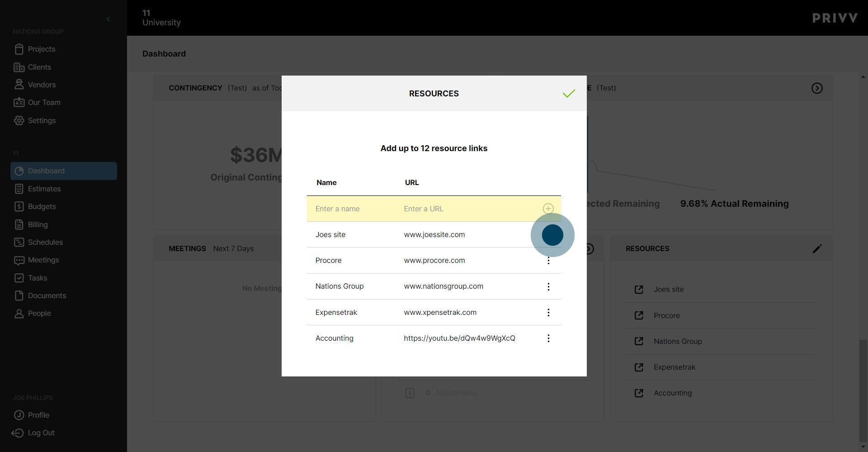This screenshot has height=452, width=868.
Task: Click the Dashboard pie chart icon
Action: click(19, 171)
